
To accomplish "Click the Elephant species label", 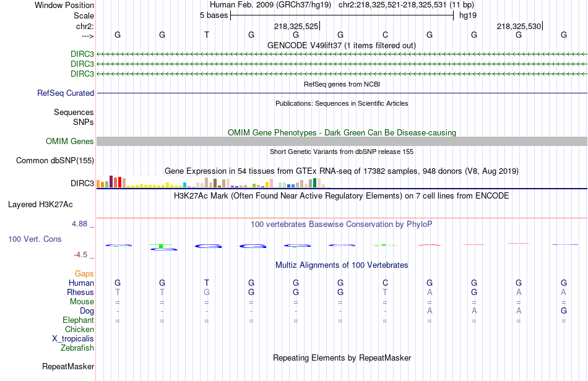I will click(78, 320).
